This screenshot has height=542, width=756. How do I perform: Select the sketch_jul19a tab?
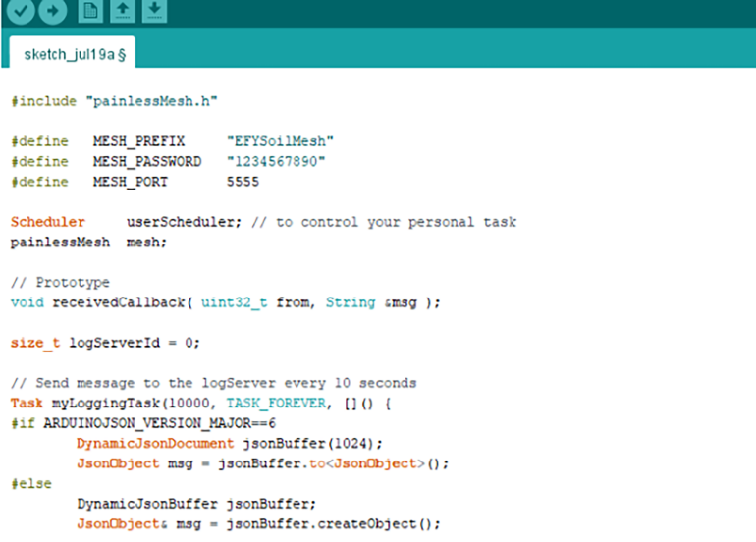pyautogui.click(x=73, y=54)
